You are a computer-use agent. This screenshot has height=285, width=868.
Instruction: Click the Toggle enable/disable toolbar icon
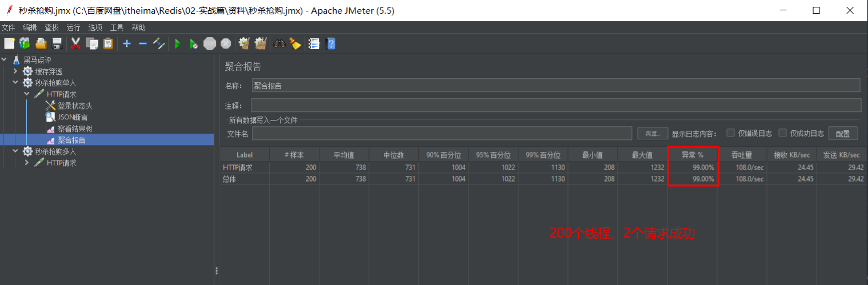[x=159, y=43]
